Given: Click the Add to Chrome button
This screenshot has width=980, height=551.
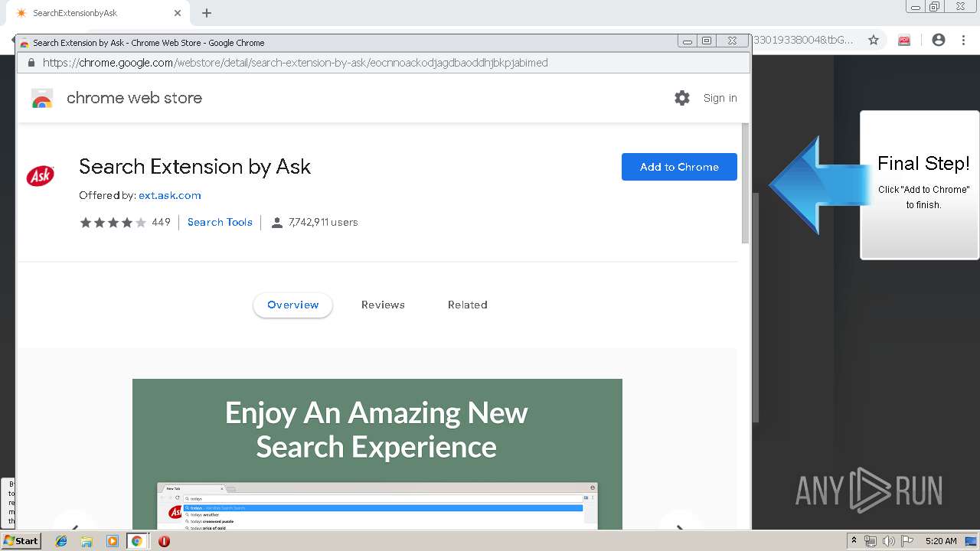Looking at the screenshot, I should pyautogui.click(x=679, y=167).
